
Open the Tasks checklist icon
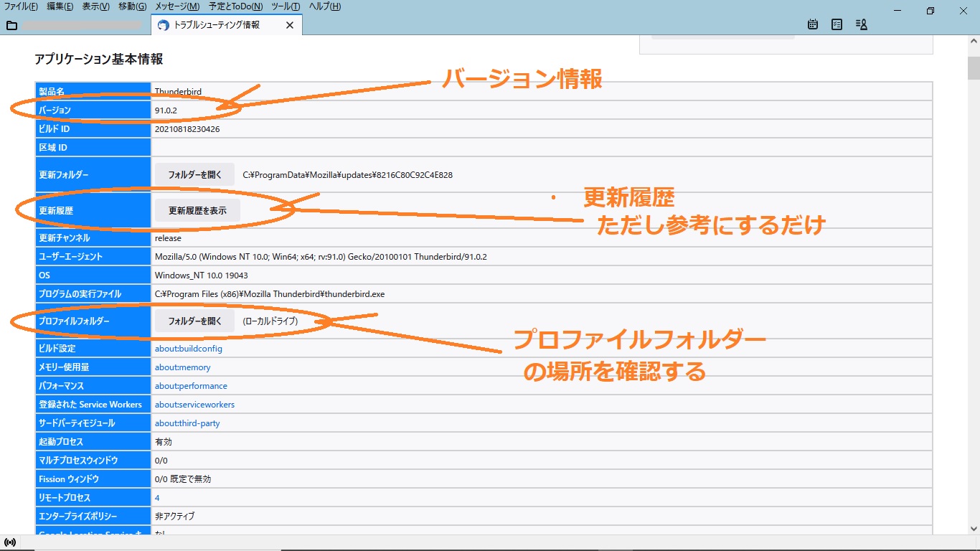pyautogui.click(x=837, y=24)
